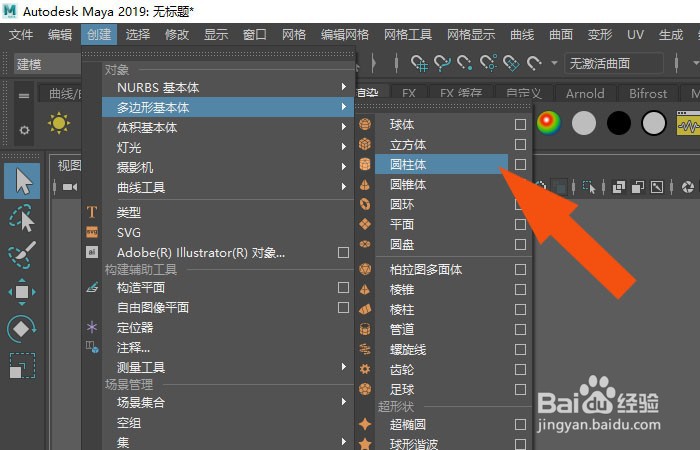Screen dimensions: 700x450
Task: Expand the 体积基本体 submenu
Action: 344,127
